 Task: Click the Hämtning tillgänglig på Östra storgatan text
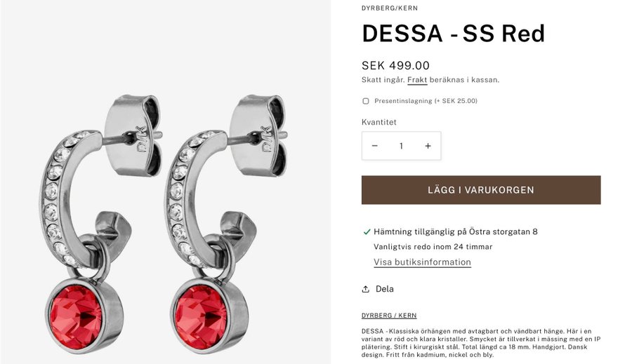coord(456,231)
